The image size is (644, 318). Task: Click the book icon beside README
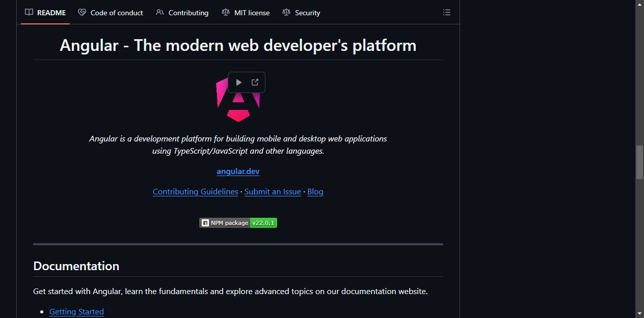29,12
